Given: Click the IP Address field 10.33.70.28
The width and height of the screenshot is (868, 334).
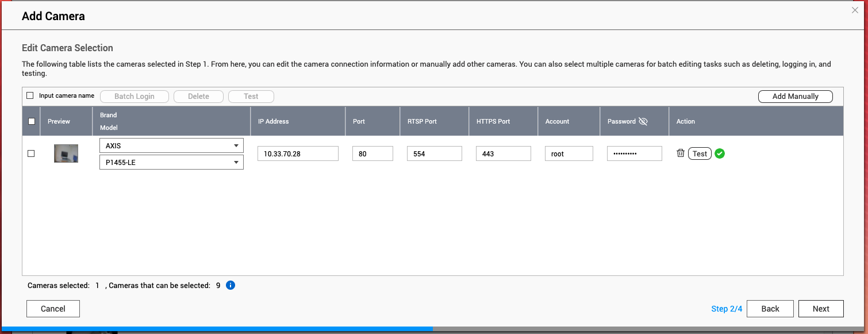Looking at the screenshot, I should click(298, 153).
